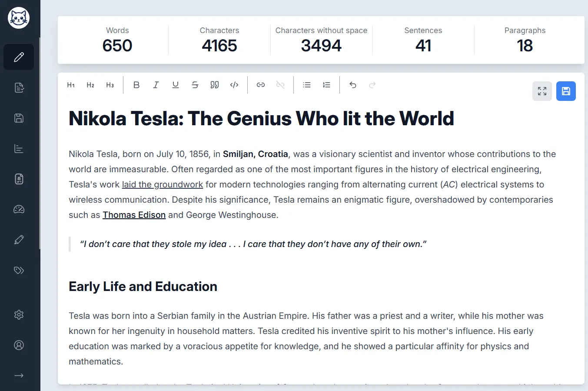Apply Heading 2 formatting

click(90, 85)
